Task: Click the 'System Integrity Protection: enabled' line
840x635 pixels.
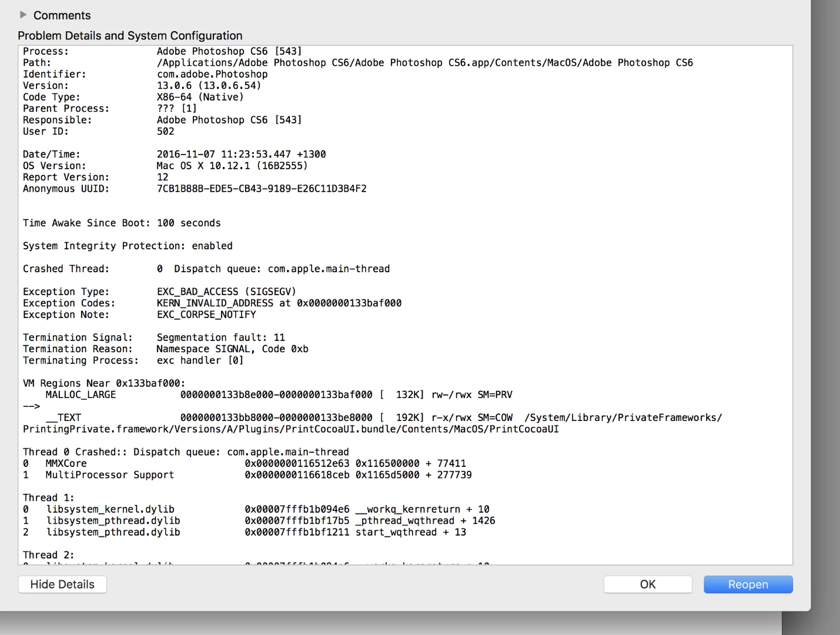Action: [x=128, y=246]
